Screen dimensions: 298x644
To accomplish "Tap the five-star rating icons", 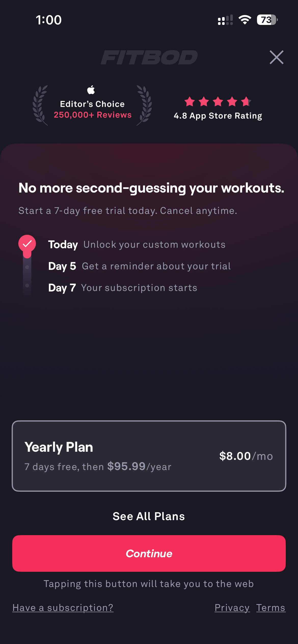I will [x=218, y=102].
